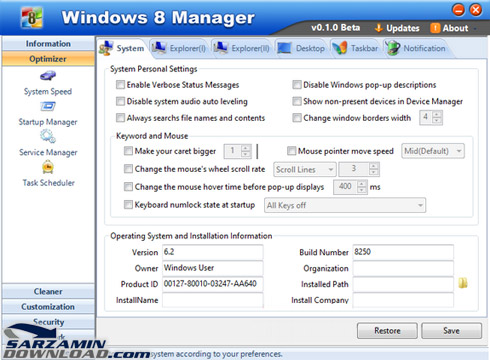Click the v0.1.0 Beta version text
Image resolution: width=490 pixels, height=360 pixels.
click(x=335, y=28)
